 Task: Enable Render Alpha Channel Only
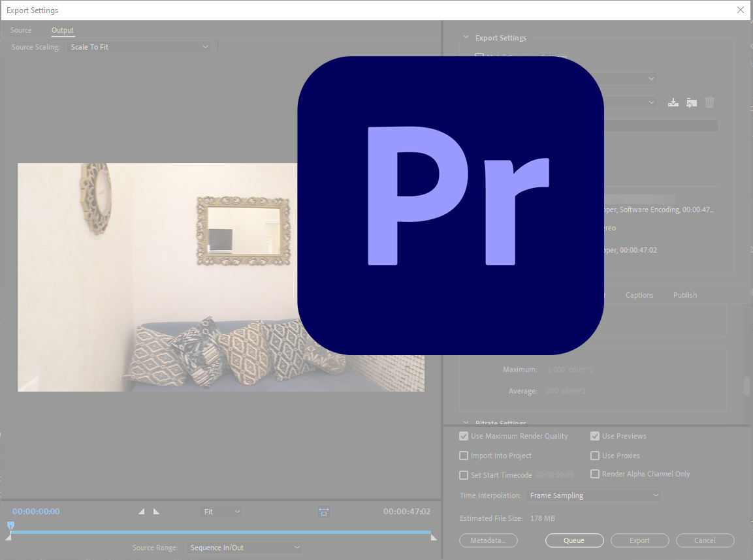[594, 474]
